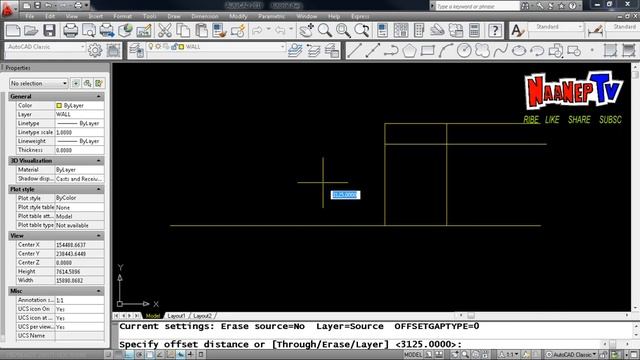This screenshot has width=640, height=360.
Task: Click the Copy icon in the toolbar
Action: tap(183, 31)
